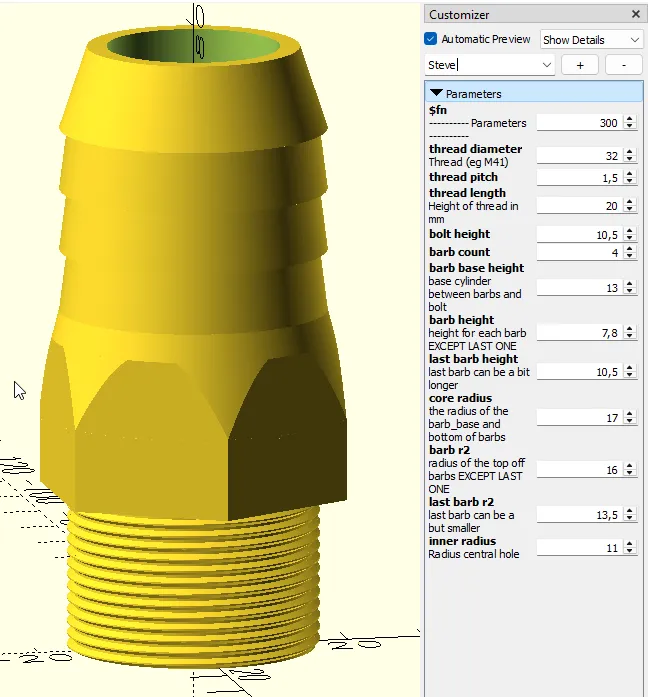This screenshot has width=648, height=697.
Task: Increase thread diameter with up arrow
Action: 629,152
